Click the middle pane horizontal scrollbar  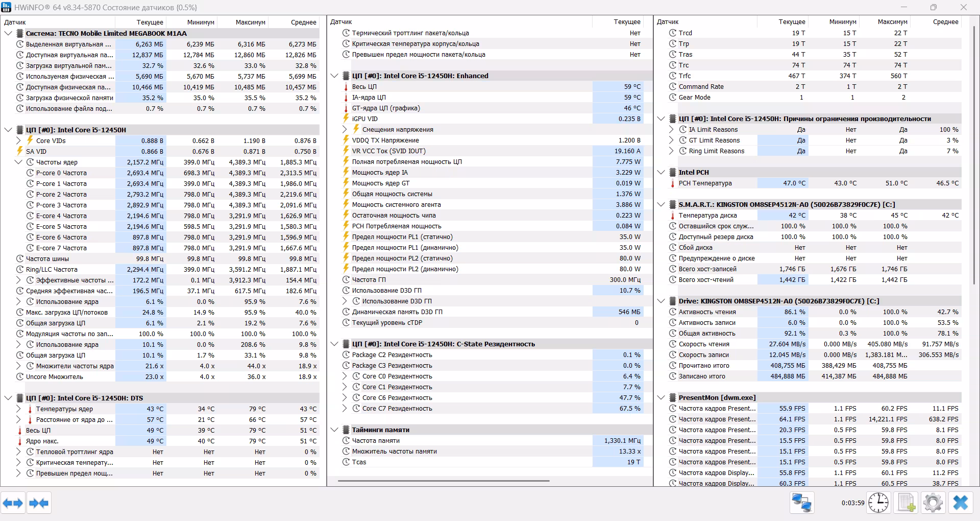click(444, 481)
